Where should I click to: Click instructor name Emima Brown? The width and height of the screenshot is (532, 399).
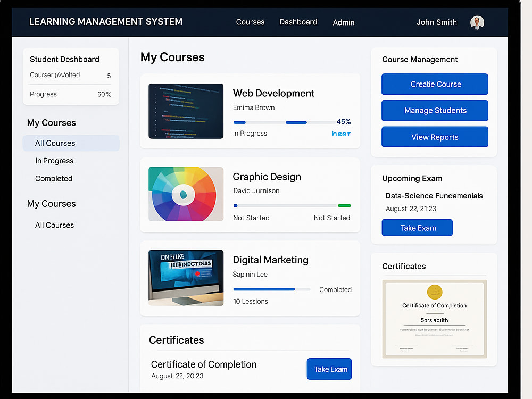tap(254, 107)
